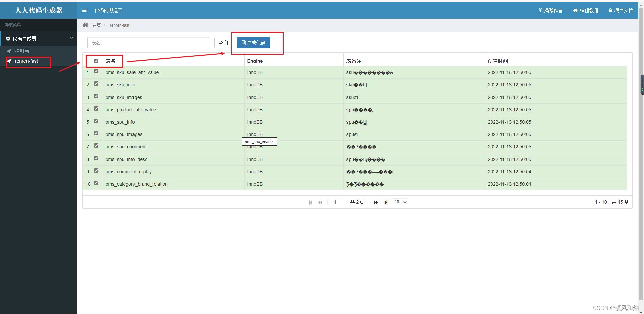Uncheck the pms_product_attr_value row checkbox

pyautogui.click(x=96, y=109)
